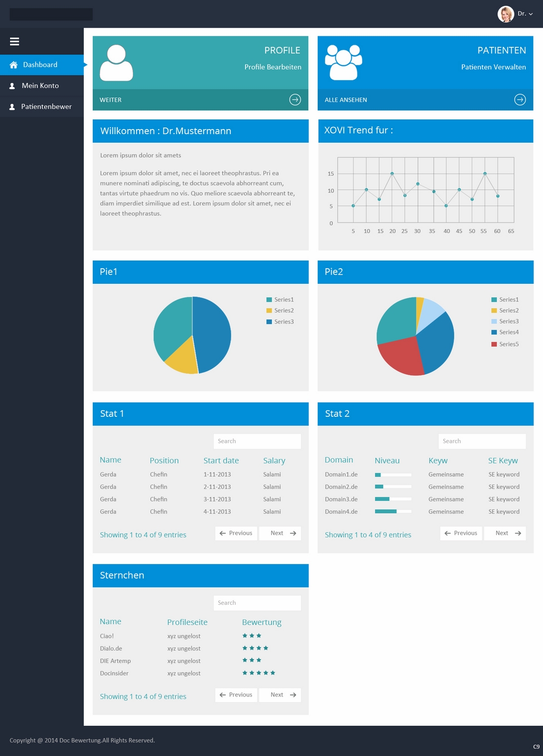Click the Next button in Stat 1

pyautogui.click(x=280, y=533)
